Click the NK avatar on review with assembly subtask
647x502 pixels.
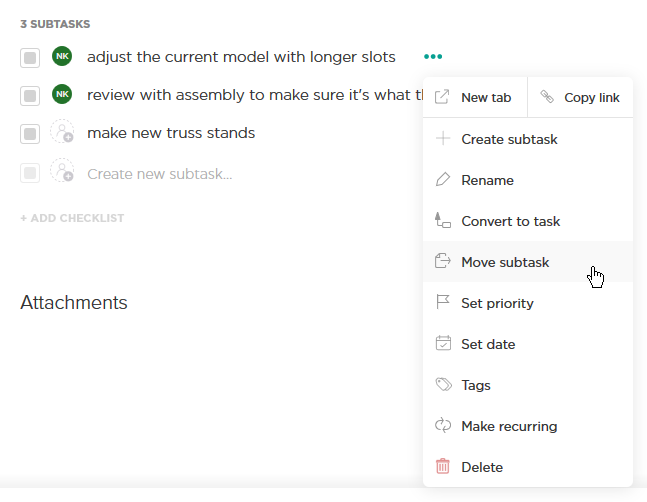click(x=62, y=95)
